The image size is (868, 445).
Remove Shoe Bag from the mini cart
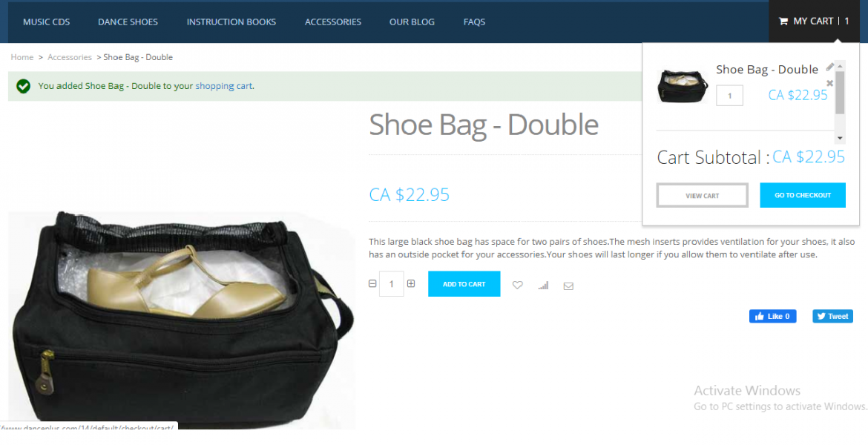click(x=830, y=83)
